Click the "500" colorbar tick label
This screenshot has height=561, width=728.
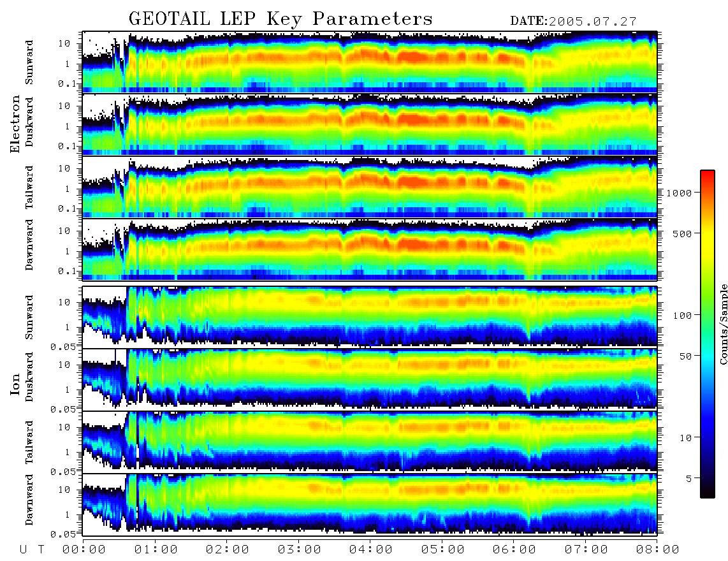682,233
